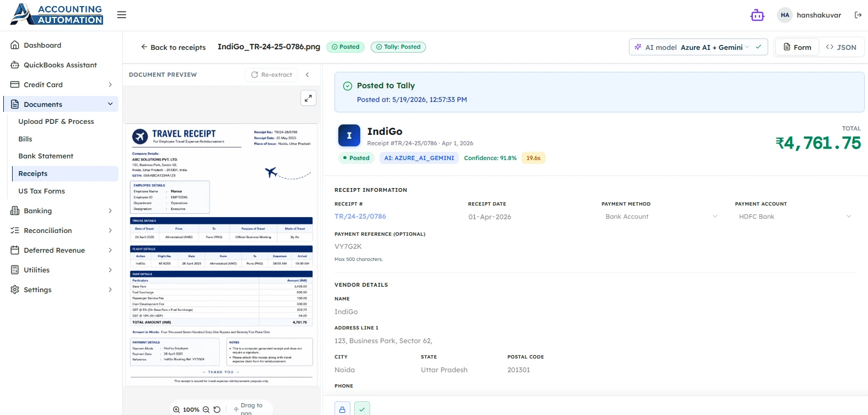Click the Drag to pan control
Screen dimensions: 868x415
coord(248,408)
